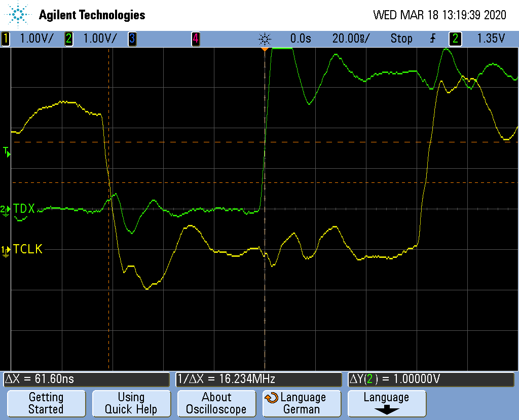Open the Language menu with down arrow
The image size is (519, 420).
click(386, 403)
